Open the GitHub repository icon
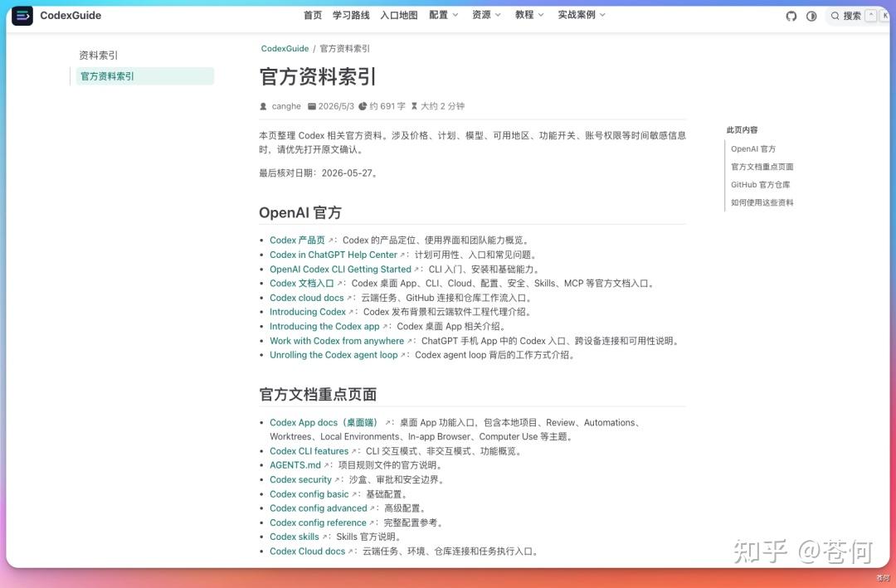 791,16
